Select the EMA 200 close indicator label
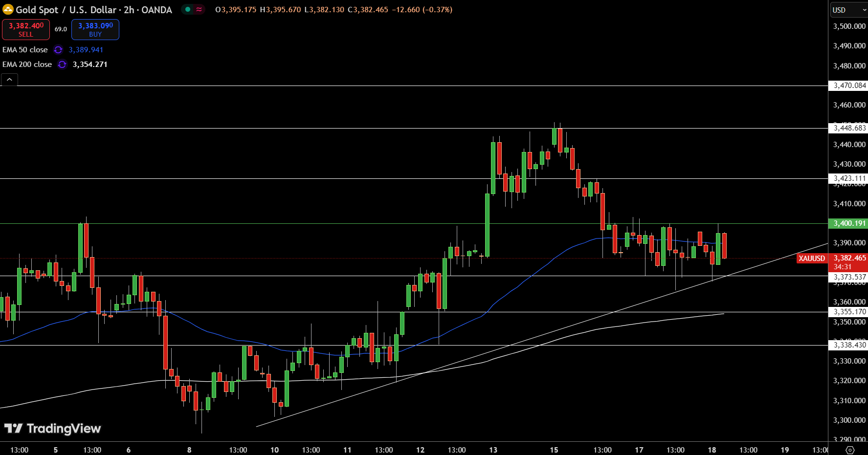The width and height of the screenshot is (868, 455). [27, 65]
